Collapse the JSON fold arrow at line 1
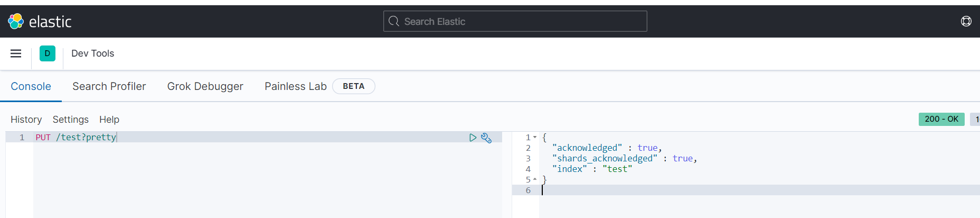Screen dimensions: 980x218 tap(535, 137)
